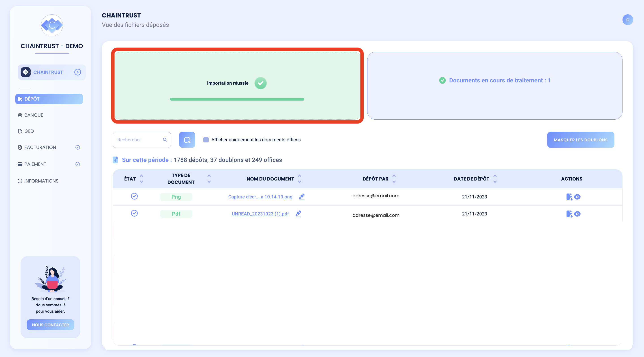Download the png document file icon

(x=569, y=197)
